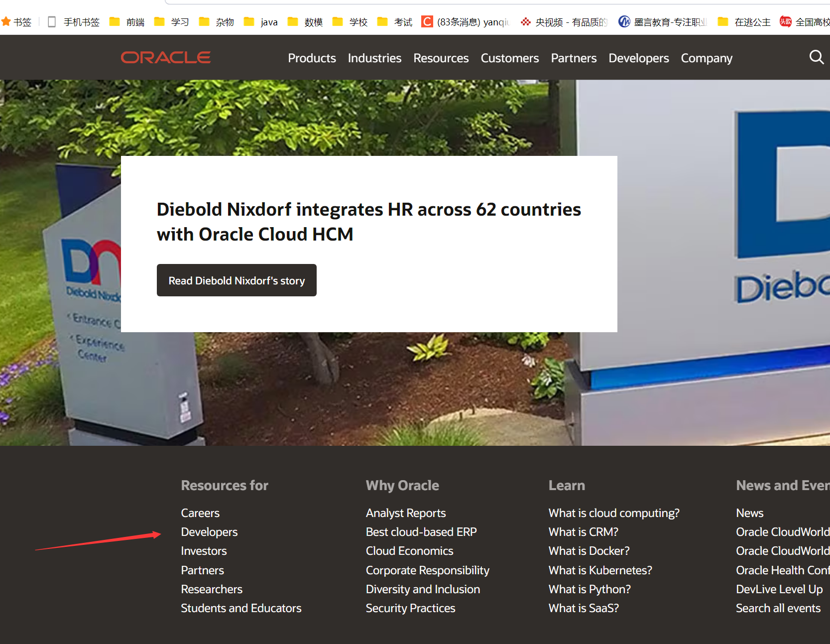Open the What is CRM? link
830x644 pixels.
pyautogui.click(x=583, y=532)
